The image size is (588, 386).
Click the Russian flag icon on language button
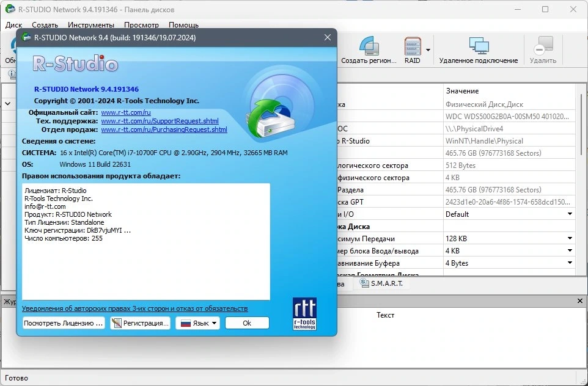(186, 323)
